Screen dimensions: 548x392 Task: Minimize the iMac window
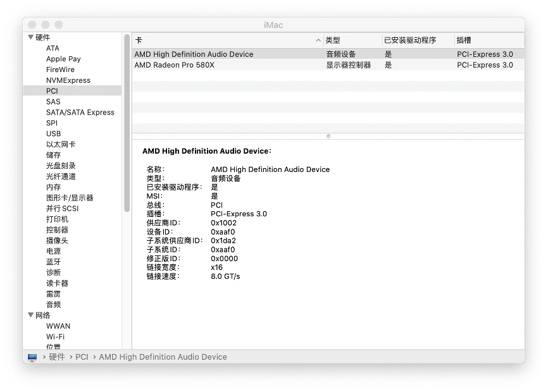click(x=46, y=25)
